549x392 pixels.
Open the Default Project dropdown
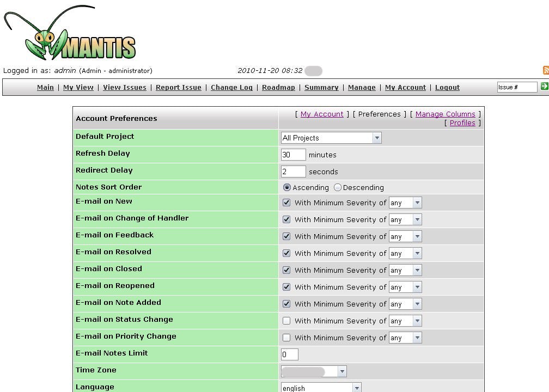point(331,138)
